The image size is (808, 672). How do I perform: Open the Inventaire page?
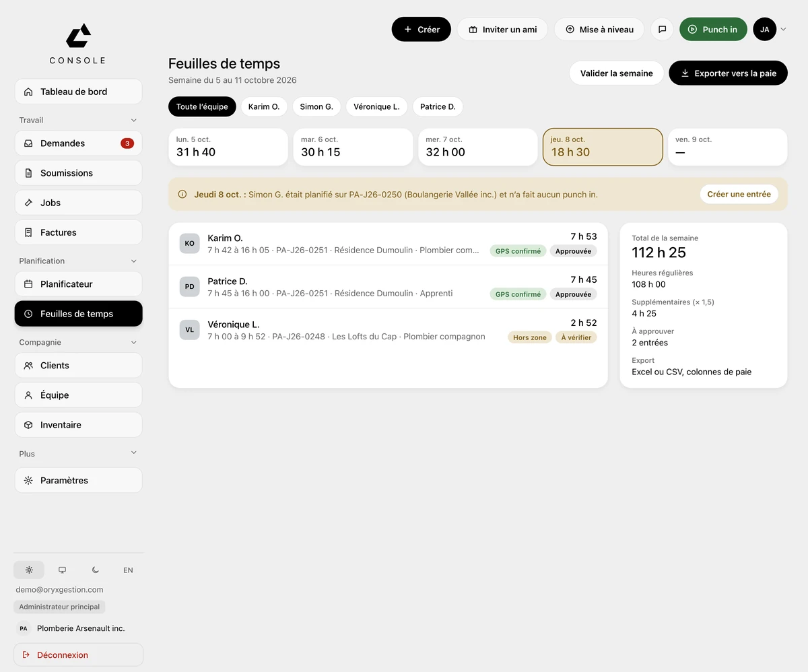coord(78,425)
